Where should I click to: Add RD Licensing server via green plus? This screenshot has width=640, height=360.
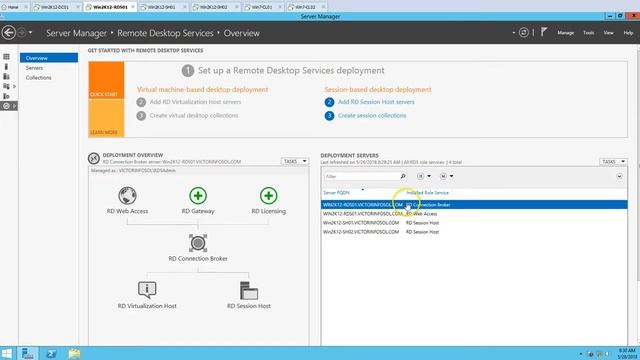[x=269, y=196]
